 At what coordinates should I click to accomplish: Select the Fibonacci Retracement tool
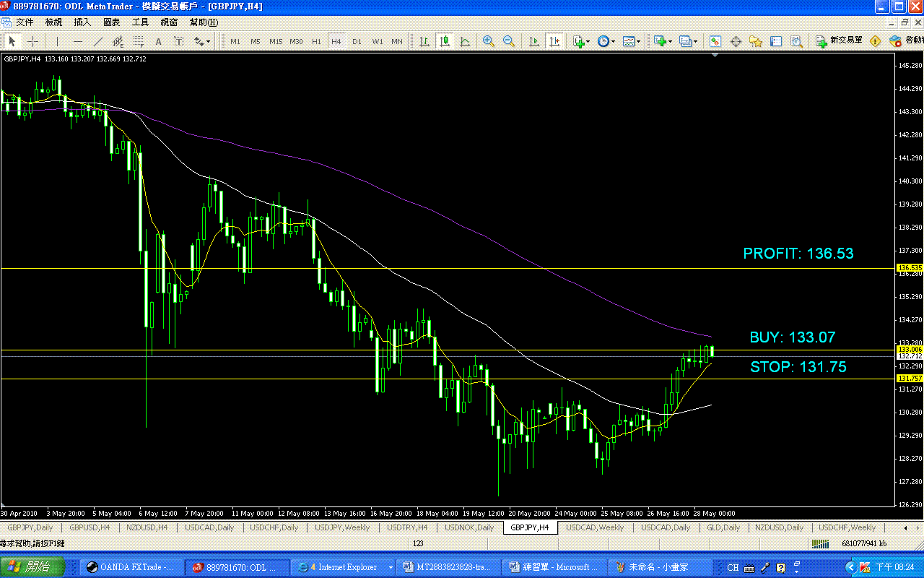coord(138,41)
